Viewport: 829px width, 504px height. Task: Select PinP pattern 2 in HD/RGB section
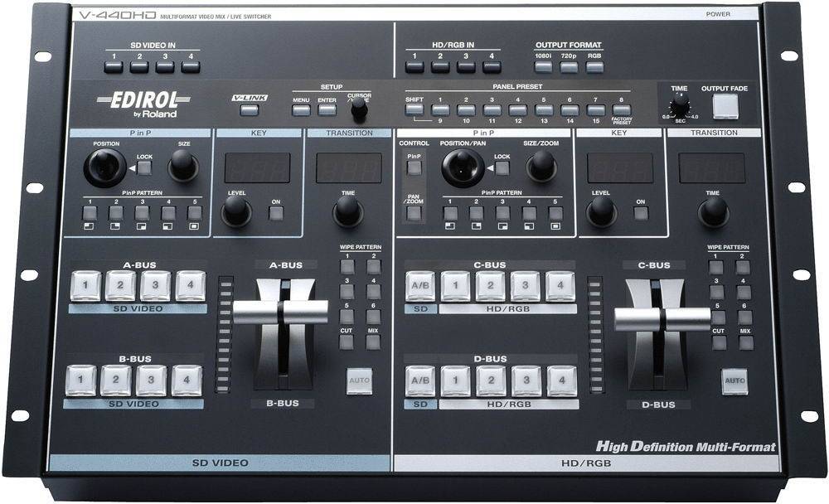[477, 214]
